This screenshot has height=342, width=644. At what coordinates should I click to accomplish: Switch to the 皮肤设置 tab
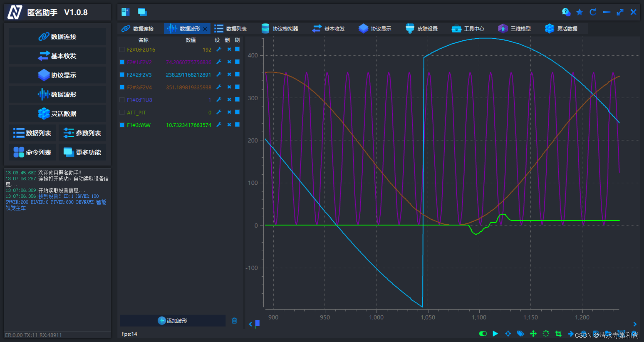click(x=422, y=28)
